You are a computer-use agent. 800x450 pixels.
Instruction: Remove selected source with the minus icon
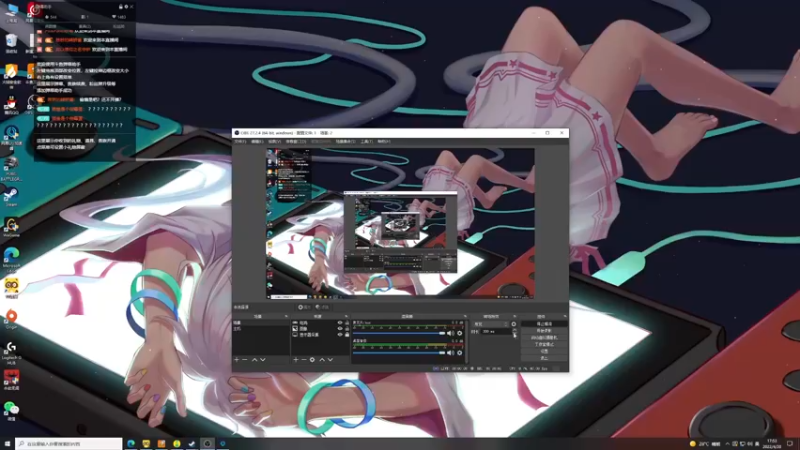[x=304, y=360]
